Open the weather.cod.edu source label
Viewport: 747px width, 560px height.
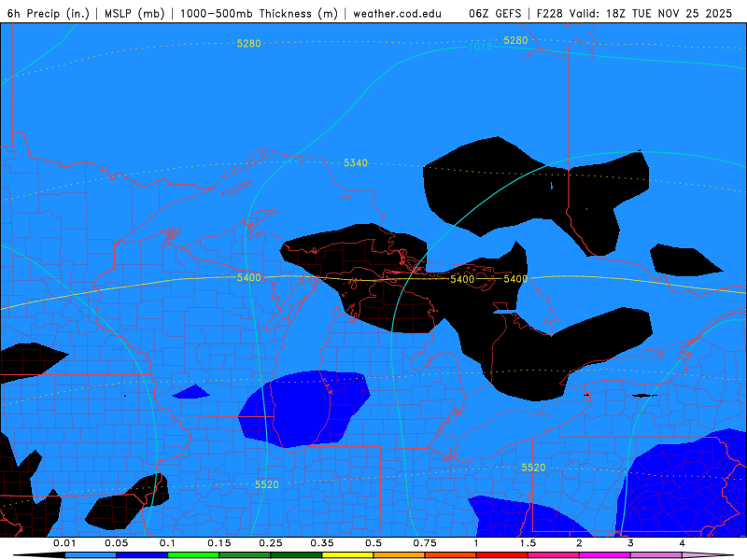[397, 13]
